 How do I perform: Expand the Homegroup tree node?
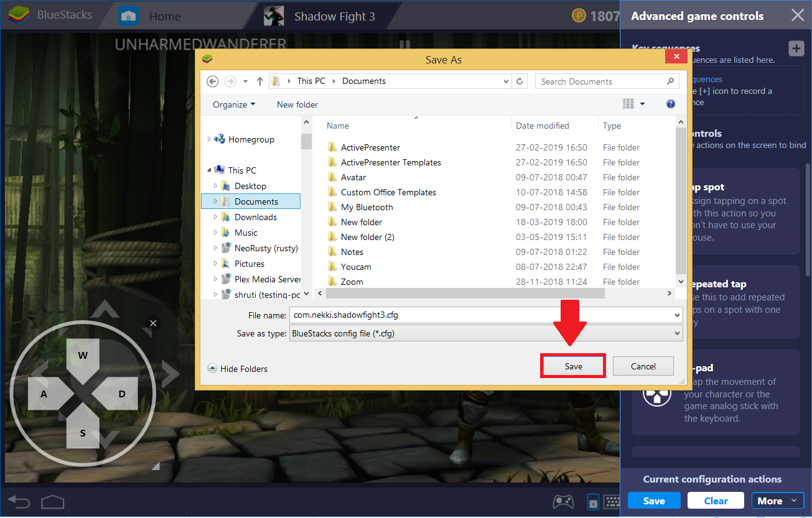[x=209, y=139]
